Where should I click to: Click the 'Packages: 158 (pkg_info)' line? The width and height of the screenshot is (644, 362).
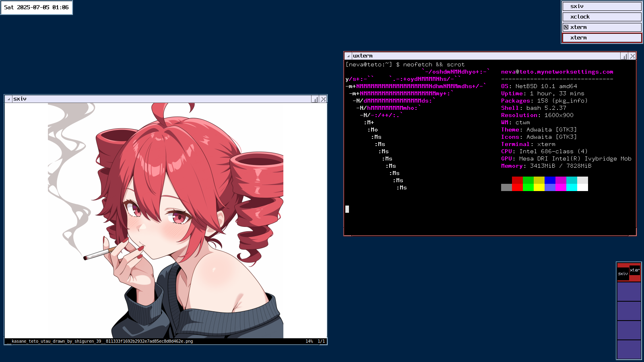point(544,101)
